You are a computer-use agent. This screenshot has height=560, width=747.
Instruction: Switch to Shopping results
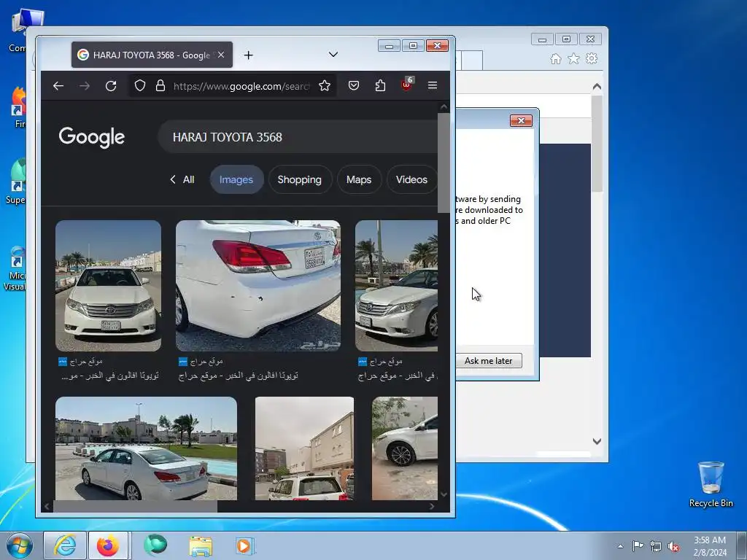coord(300,179)
